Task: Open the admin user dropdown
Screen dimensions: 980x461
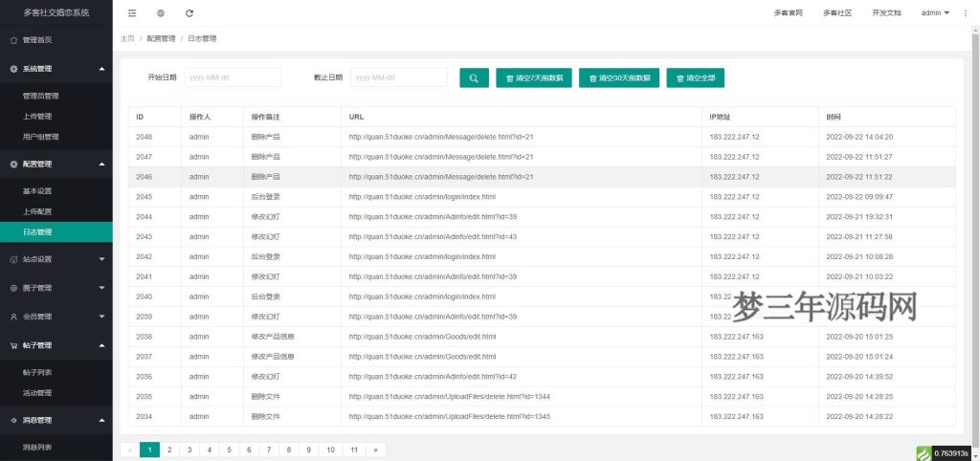Action: click(934, 13)
